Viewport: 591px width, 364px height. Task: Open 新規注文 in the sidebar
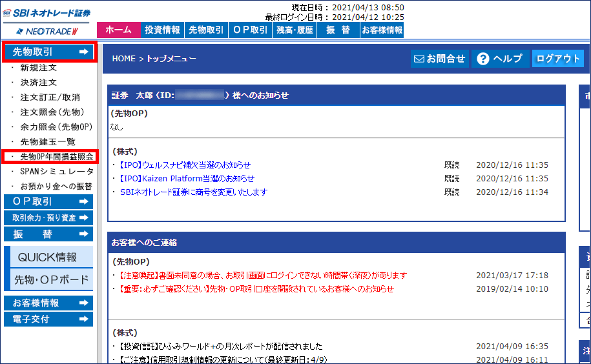39,68
